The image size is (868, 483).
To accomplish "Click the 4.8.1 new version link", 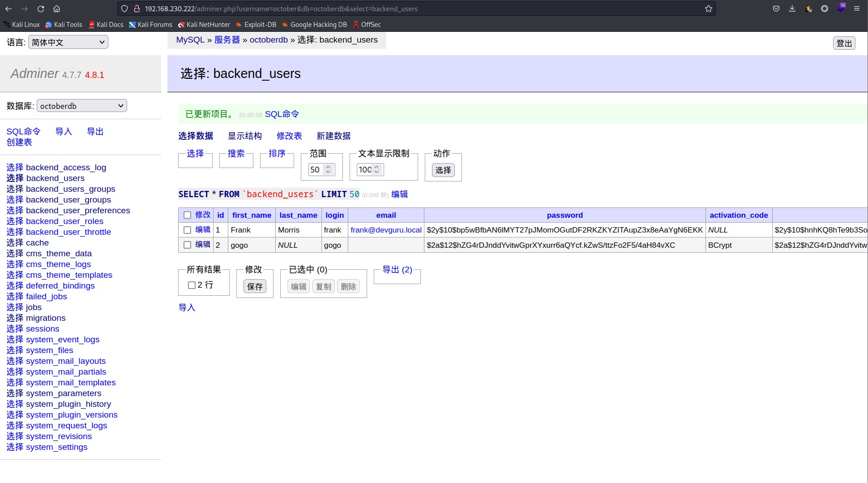I will (x=94, y=75).
